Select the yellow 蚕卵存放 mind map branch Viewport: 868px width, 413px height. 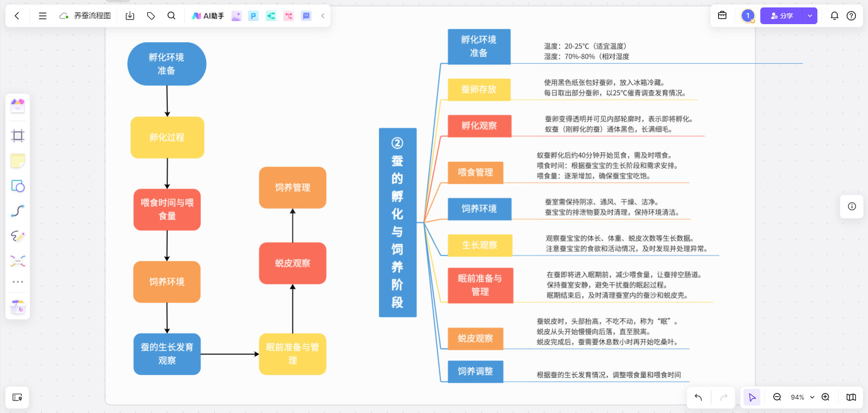(x=479, y=90)
